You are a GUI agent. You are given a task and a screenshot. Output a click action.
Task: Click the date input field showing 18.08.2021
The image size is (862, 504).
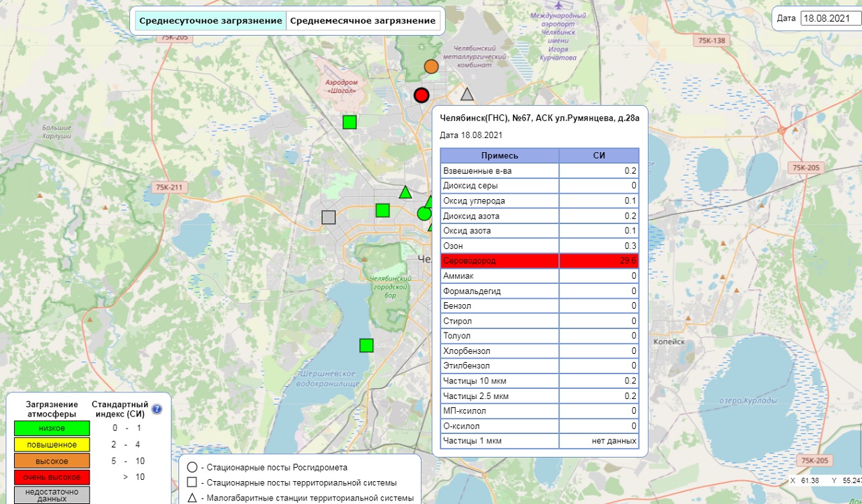coord(830,18)
